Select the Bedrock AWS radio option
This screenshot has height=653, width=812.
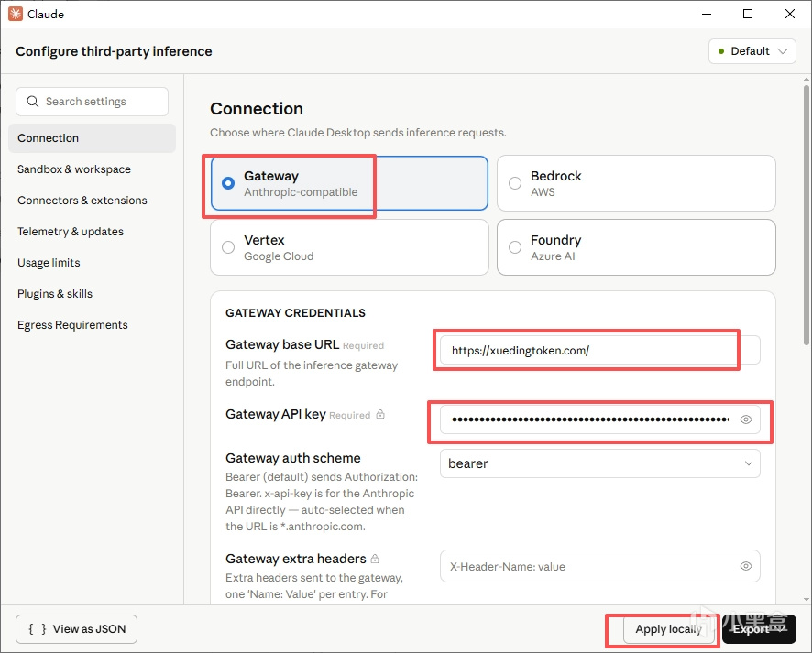515,183
